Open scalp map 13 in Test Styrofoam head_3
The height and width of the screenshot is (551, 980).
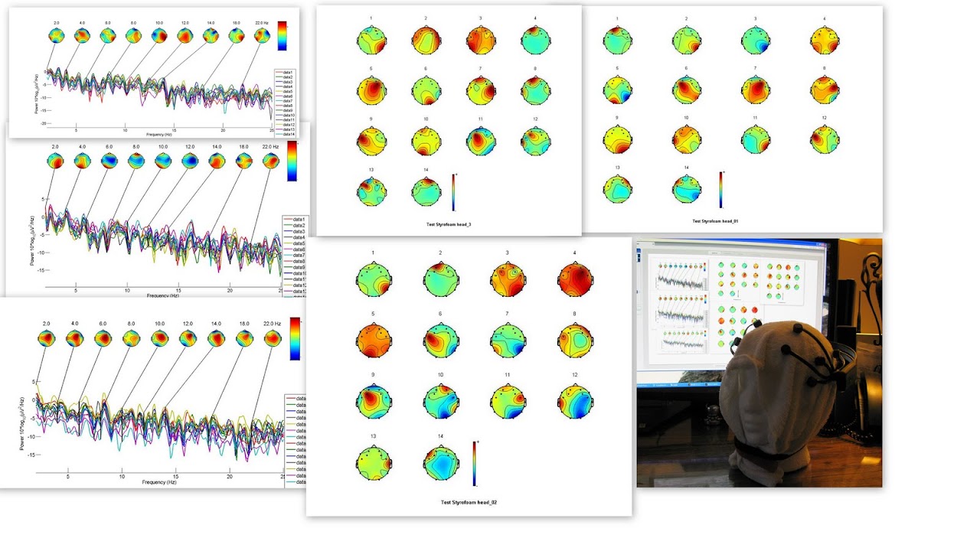[x=373, y=191]
